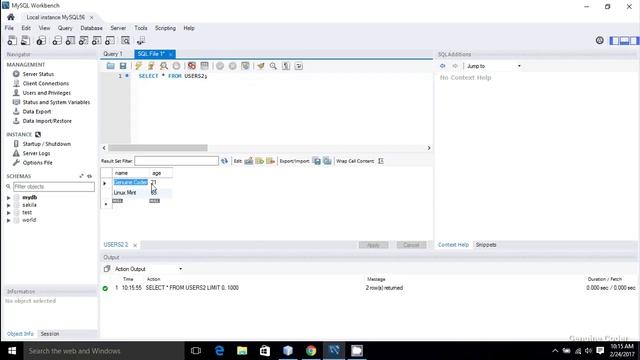Refresh the result set data
The width and height of the screenshot is (640, 360).
224,161
